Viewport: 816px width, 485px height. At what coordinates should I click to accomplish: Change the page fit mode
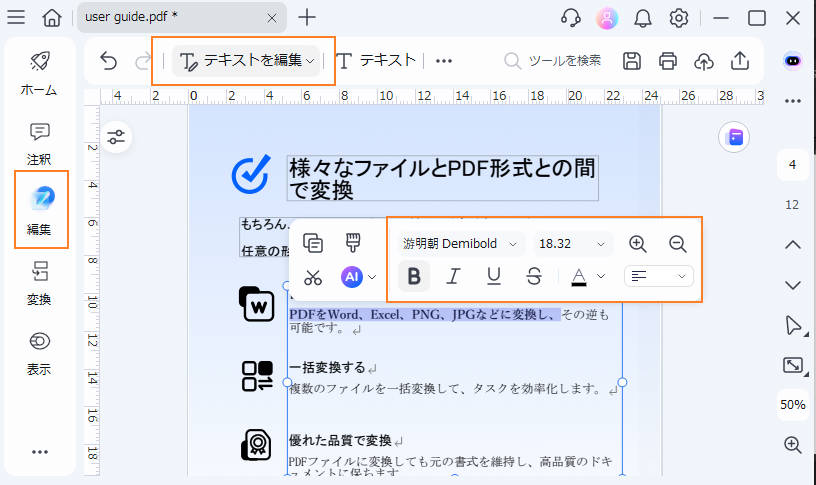point(793,365)
